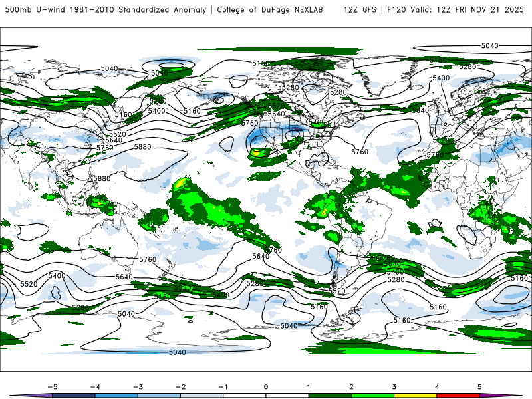Click the '5' colorbar tick label
532x399 pixels.
[x=479, y=387]
